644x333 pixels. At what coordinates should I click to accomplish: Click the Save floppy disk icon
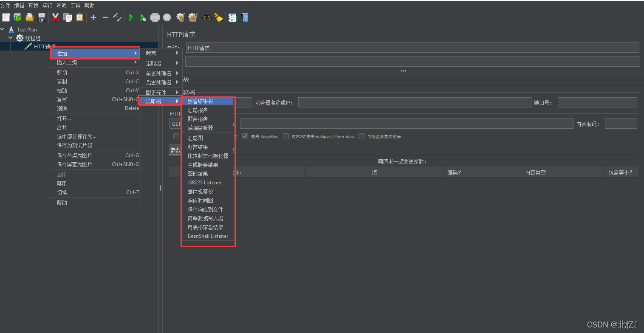(x=42, y=17)
